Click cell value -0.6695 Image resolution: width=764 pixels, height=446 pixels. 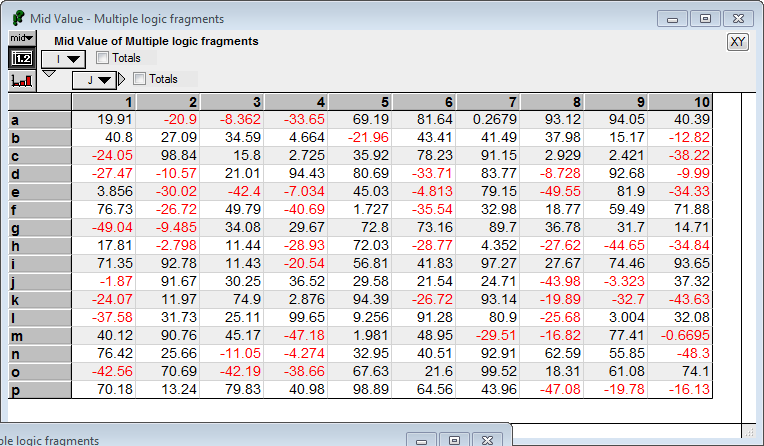[685, 335]
